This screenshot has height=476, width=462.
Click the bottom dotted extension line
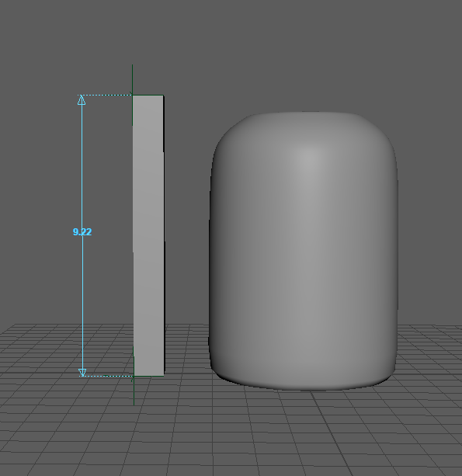108,376
